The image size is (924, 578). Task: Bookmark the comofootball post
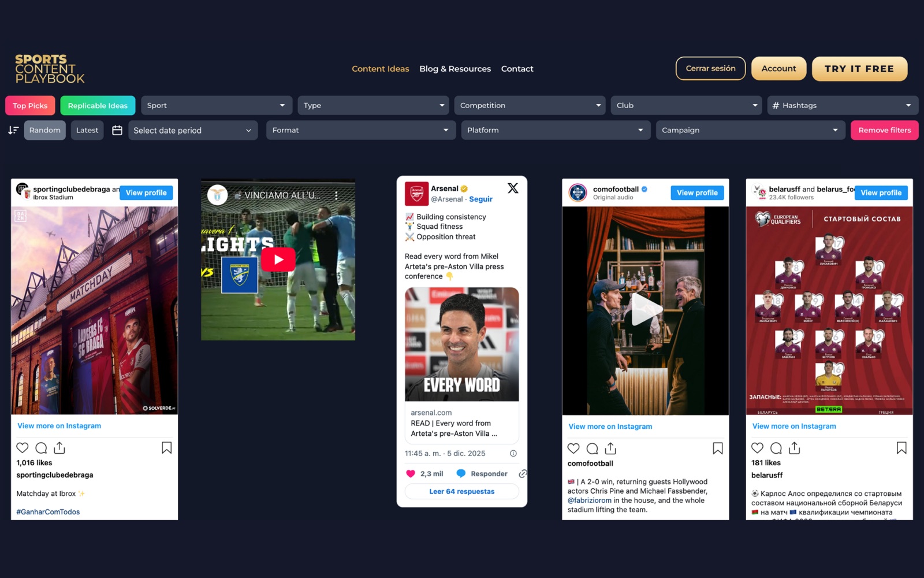click(718, 448)
